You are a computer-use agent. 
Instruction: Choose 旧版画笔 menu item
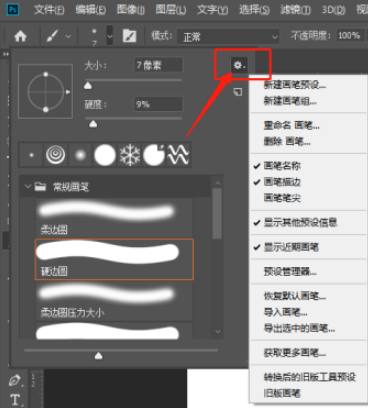pyautogui.click(x=282, y=393)
